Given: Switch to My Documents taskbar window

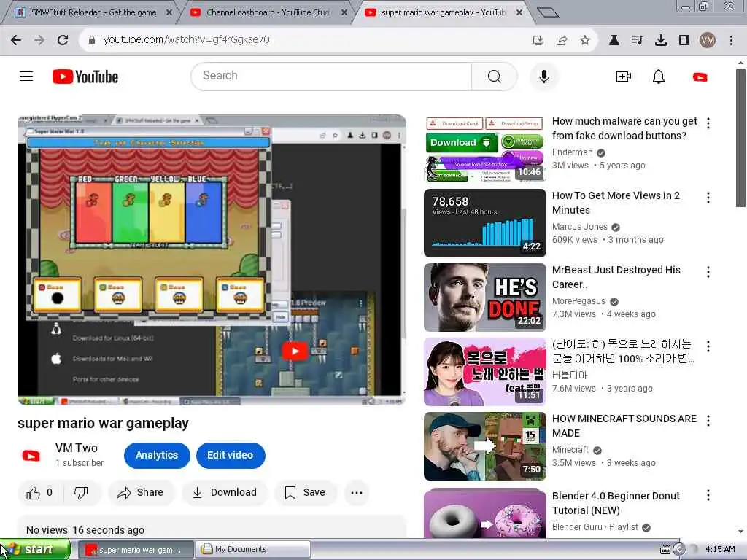Looking at the screenshot, I should click(x=253, y=550).
